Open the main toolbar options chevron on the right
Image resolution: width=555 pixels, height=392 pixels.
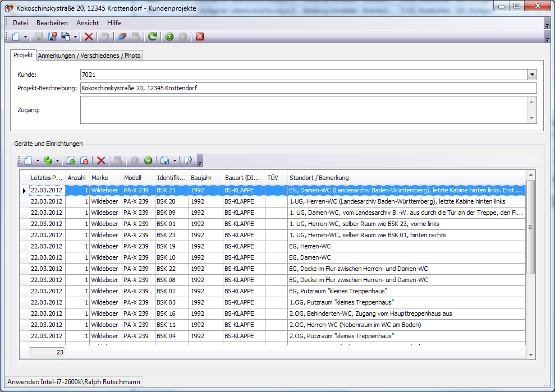pyautogui.click(x=547, y=37)
